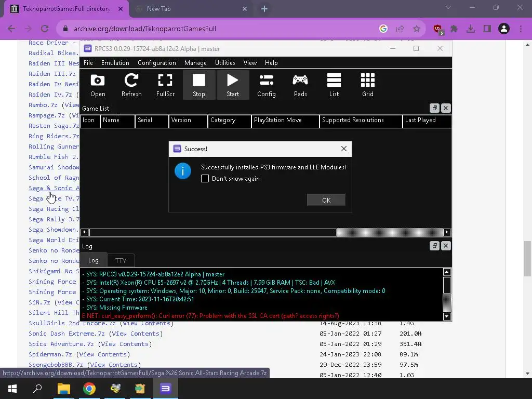Switch to Grid view icon
The image size is (532, 399).
[368, 85]
